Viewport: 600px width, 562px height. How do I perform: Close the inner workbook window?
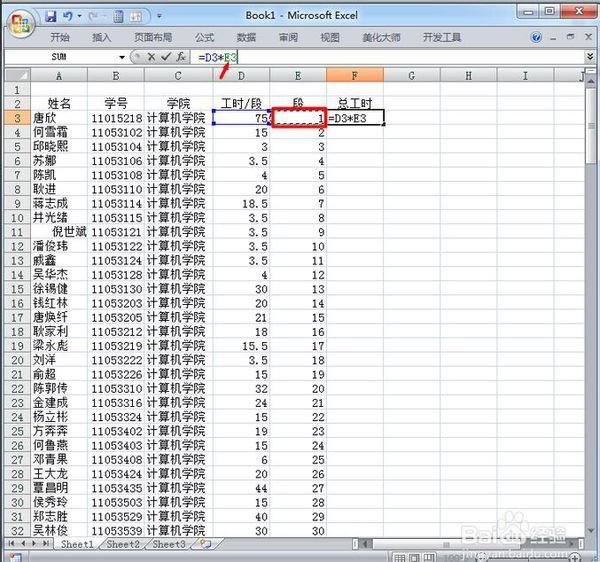[589, 37]
